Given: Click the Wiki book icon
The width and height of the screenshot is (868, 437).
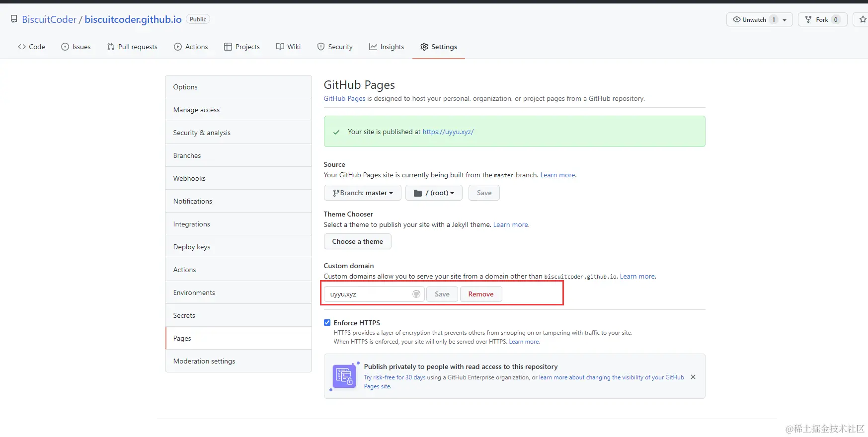Looking at the screenshot, I should click(x=280, y=47).
